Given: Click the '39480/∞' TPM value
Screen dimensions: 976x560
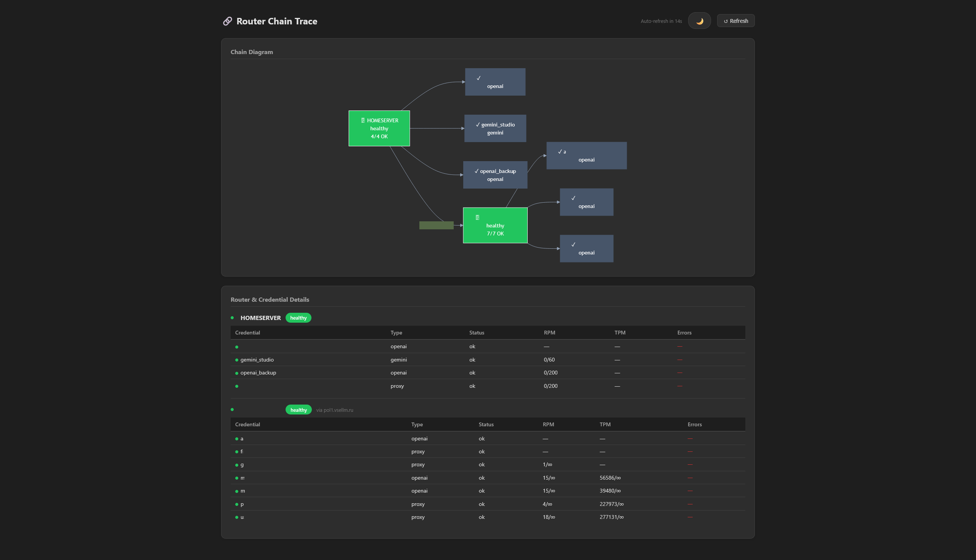Looking at the screenshot, I should [610, 491].
